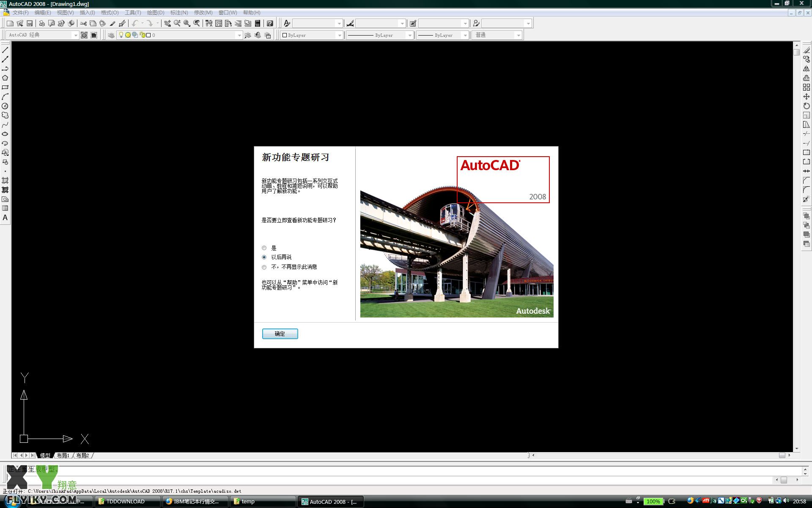The height and width of the screenshot is (508, 812).
Task: Expand the AutoCAD 经典 workspace dropdown
Action: [x=75, y=35]
